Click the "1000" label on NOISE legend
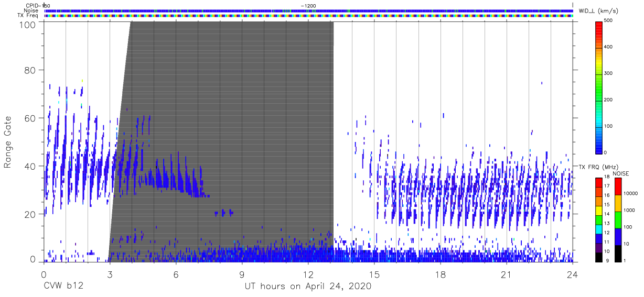 tap(629, 210)
